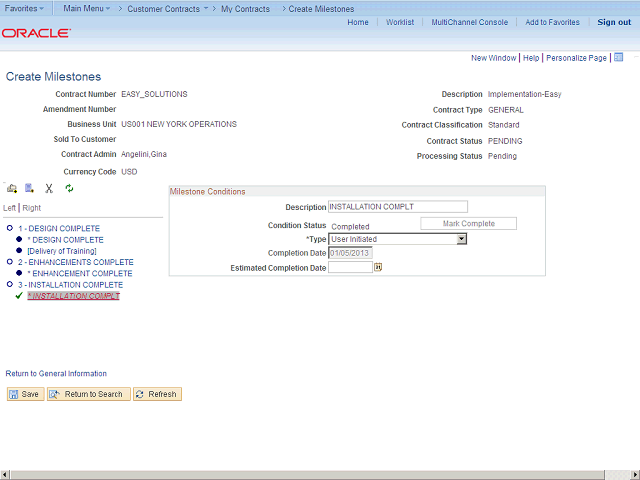The width and height of the screenshot is (640, 480).
Task: Click green checkmark beside INSTALLATION COMPLT
Action: click(19, 296)
